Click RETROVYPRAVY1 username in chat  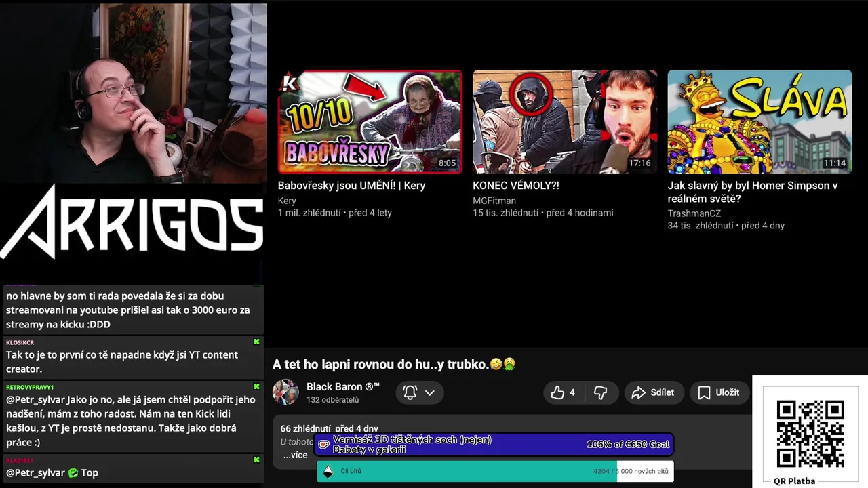tap(30, 387)
